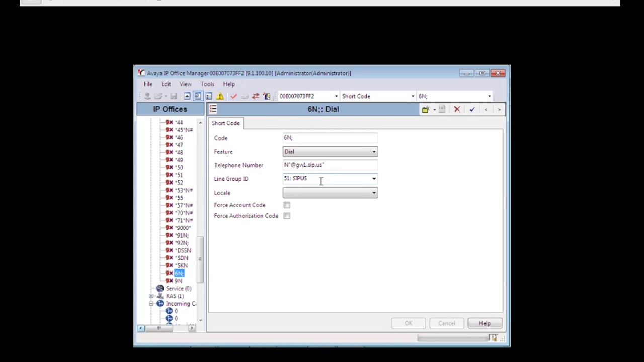The width and height of the screenshot is (644, 362).
Task: Select the Short Code tab
Action: pyautogui.click(x=225, y=123)
